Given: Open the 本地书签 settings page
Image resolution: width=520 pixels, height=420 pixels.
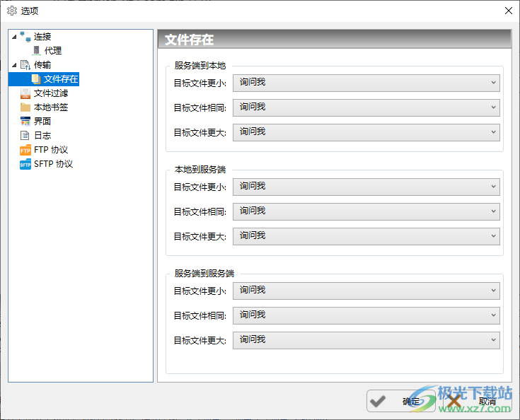Looking at the screenshot, I should pyautogui.click(x=51, y=107).
